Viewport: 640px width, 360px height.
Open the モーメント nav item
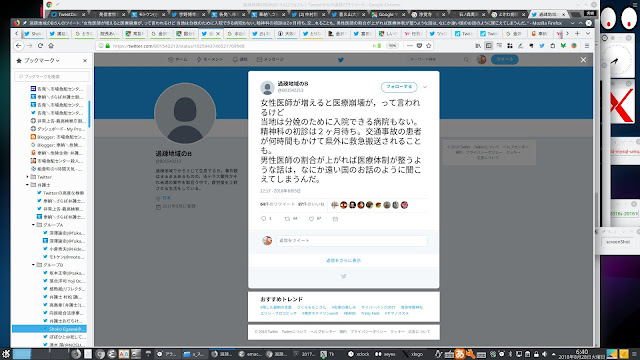[x=210, y=60]
